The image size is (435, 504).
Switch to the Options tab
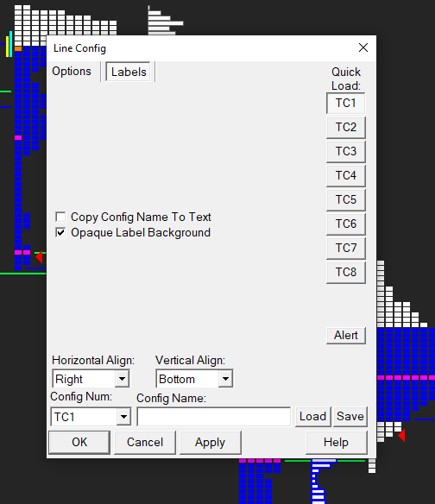[x=72, y=72]
